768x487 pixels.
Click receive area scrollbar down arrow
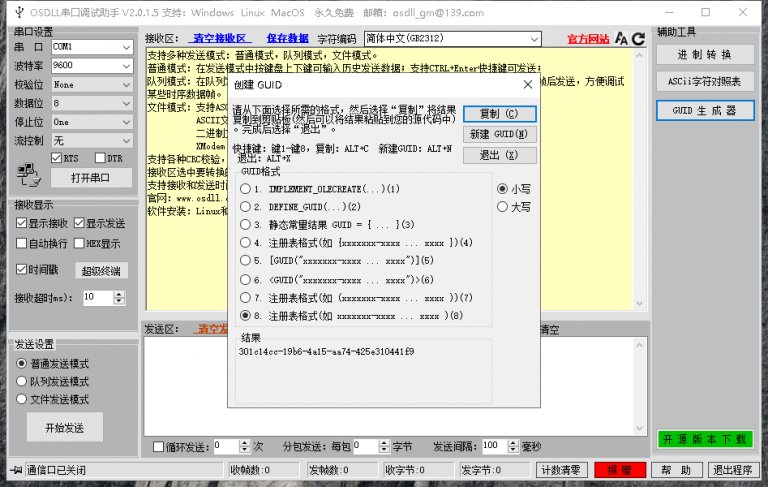pos(639,303)
